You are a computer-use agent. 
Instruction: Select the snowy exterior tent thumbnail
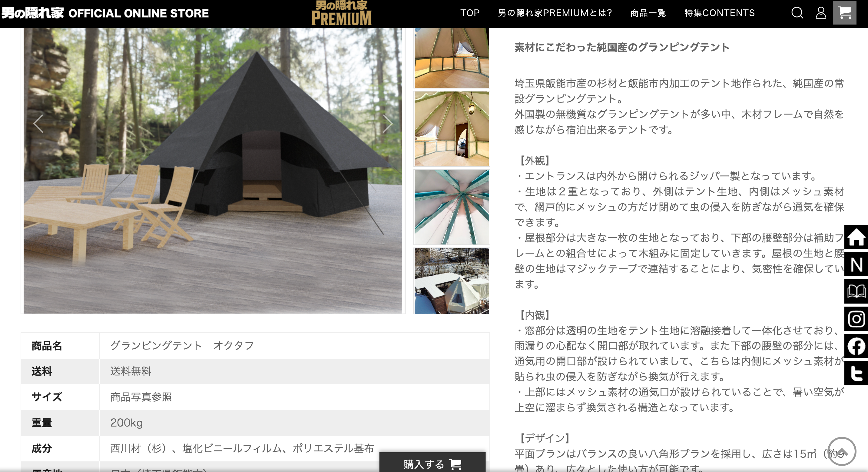tap(452, 281)
